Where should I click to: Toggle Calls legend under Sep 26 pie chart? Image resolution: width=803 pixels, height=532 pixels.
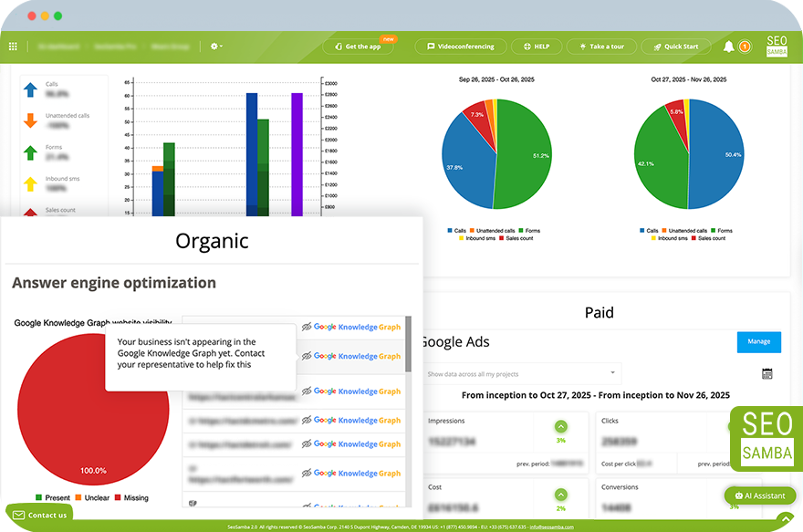pos(457,231)
